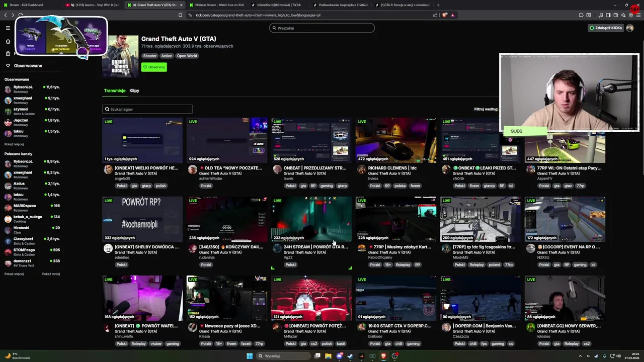Open 24H STREAM POWRÓT thumbnail by VgZZ

click(311, 219)
